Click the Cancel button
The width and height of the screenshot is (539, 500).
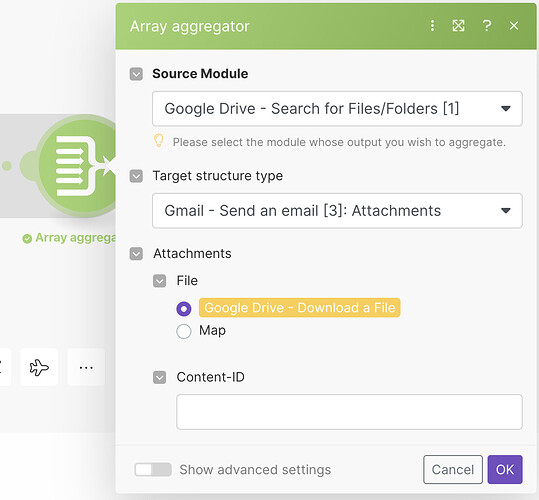453,469
